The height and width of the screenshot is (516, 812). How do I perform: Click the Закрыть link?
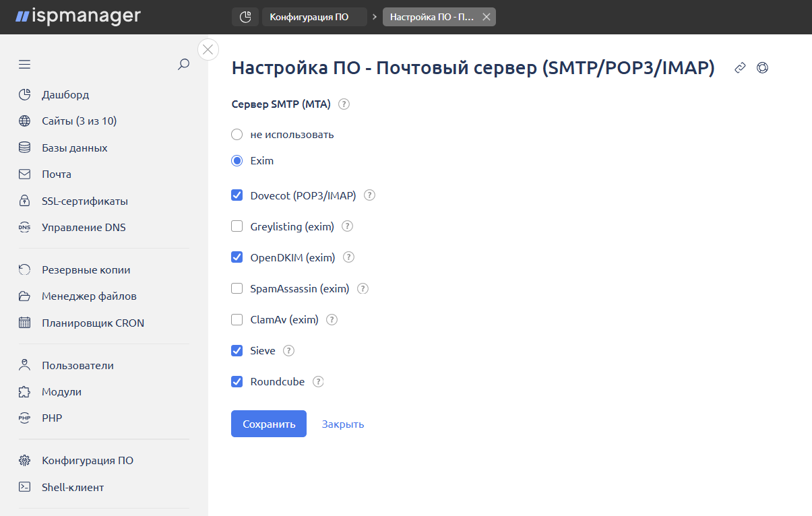coord(342,424)
